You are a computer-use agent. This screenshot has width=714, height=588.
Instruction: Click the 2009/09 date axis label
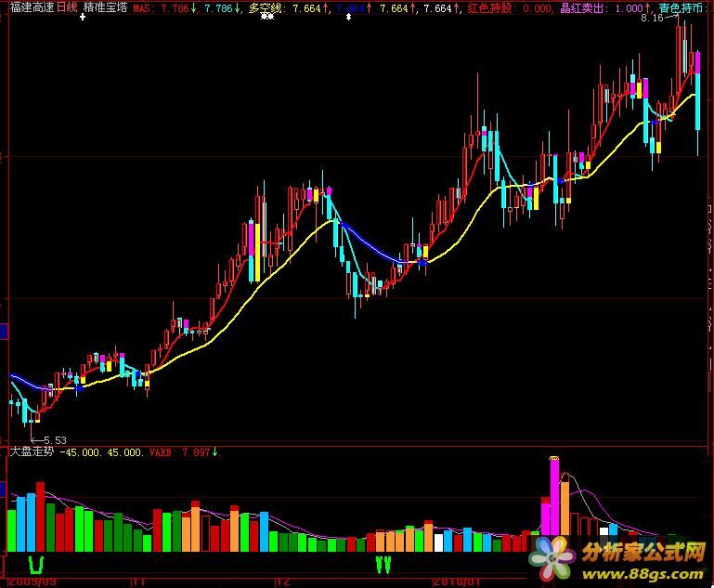pyautogui.click(x=32, y=582)
